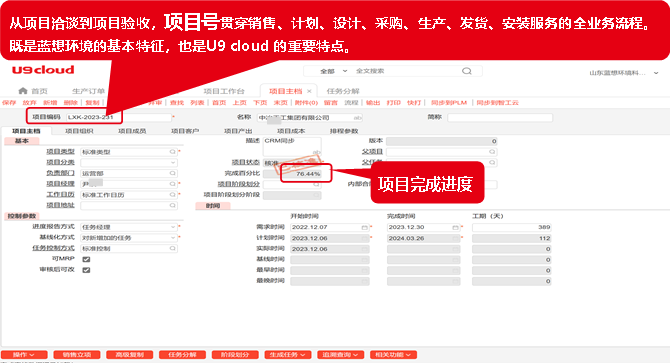Jump to 末页 record via toolbar
This screenshot has height=364, width=671.
point(281,103)
